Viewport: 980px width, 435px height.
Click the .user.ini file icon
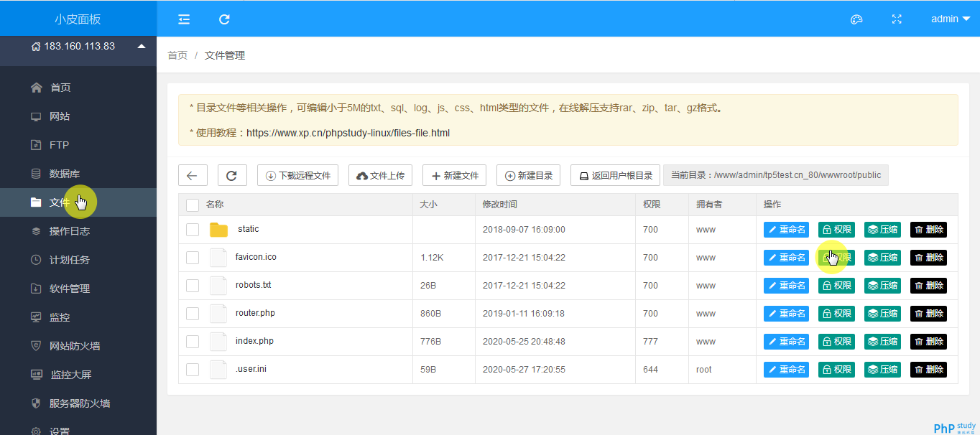218,370
